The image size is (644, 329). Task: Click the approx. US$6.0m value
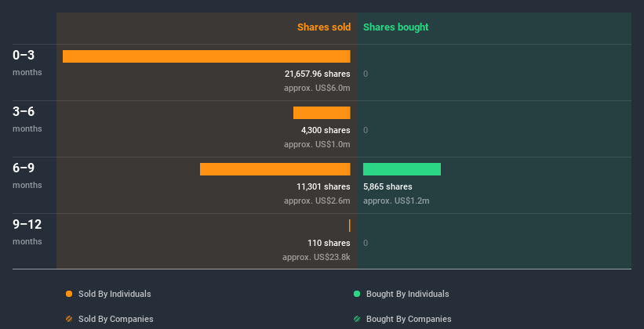coord(317,88)
